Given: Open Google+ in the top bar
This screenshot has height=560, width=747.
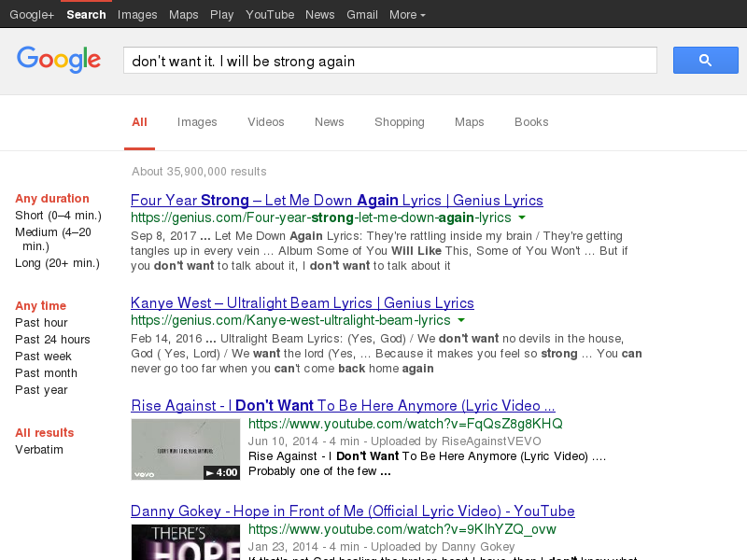Looking at the screenshot, I should 32,15.
